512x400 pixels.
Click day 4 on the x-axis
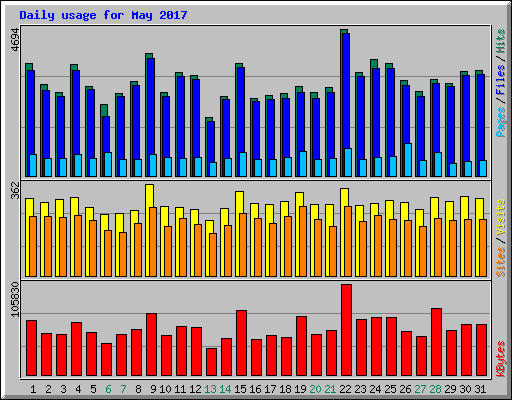(x=78, y=389)
